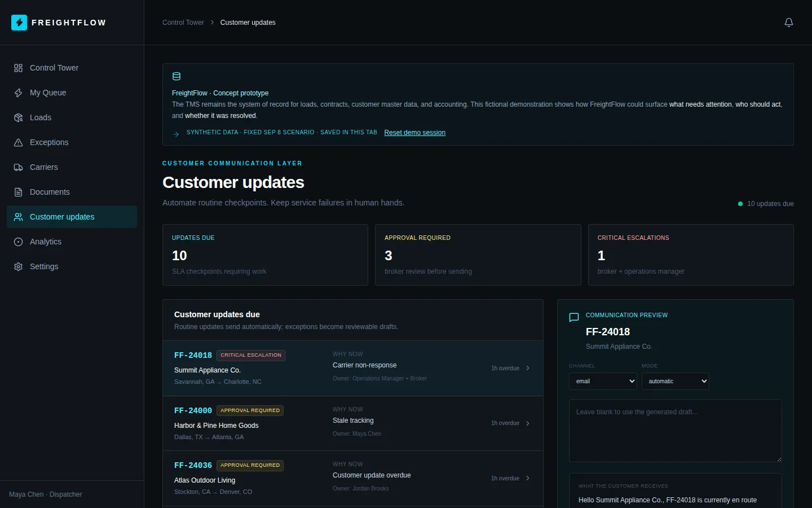Image resolution: width=812 pixels, height=508 pixels.
Task: Click 'Harbor & Pine Home Goods' customer name
Action: click(x=216, y=426)
